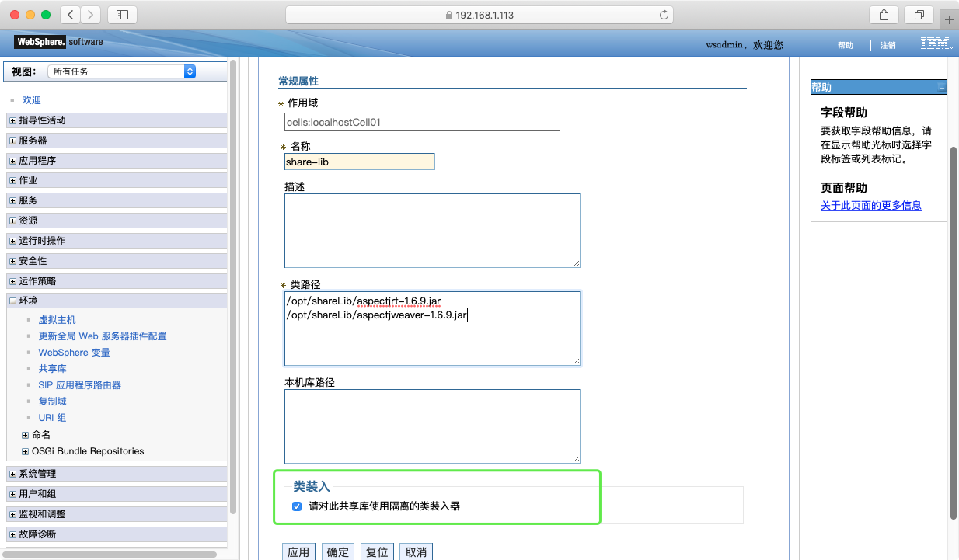
Task: Click the 字段帮助 heading
Action: click(844, 113)
